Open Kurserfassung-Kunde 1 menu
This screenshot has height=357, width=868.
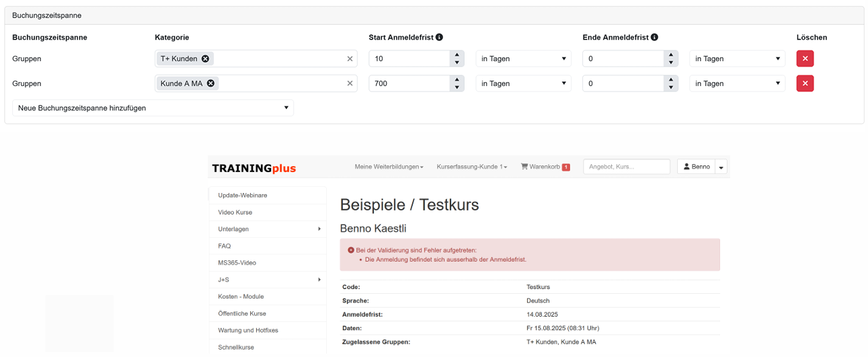click(471, 167)
